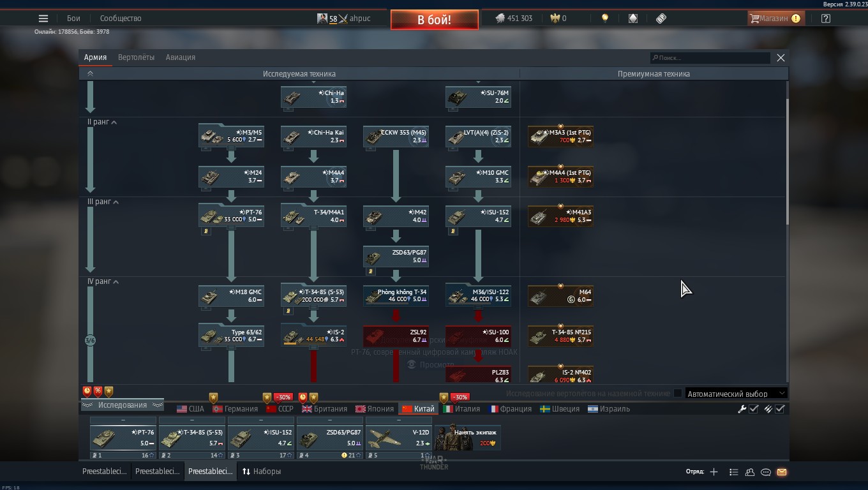Select the Chi-Ha Kai vehicle card
The height and width of the screenshot is (490, 868).
tap(313, 137)
